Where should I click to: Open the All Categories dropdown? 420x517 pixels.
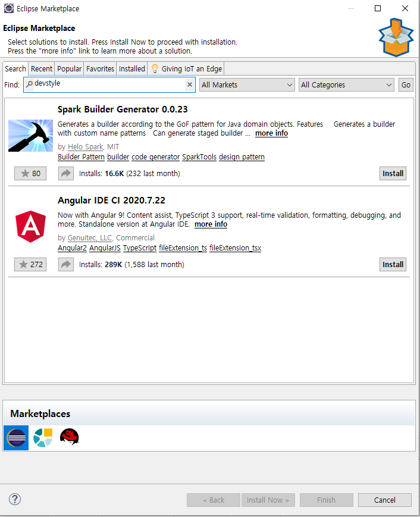tap(346, 84)
